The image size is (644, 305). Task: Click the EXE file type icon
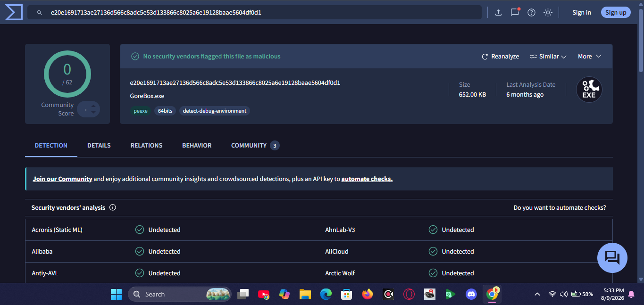coord(589,90)
